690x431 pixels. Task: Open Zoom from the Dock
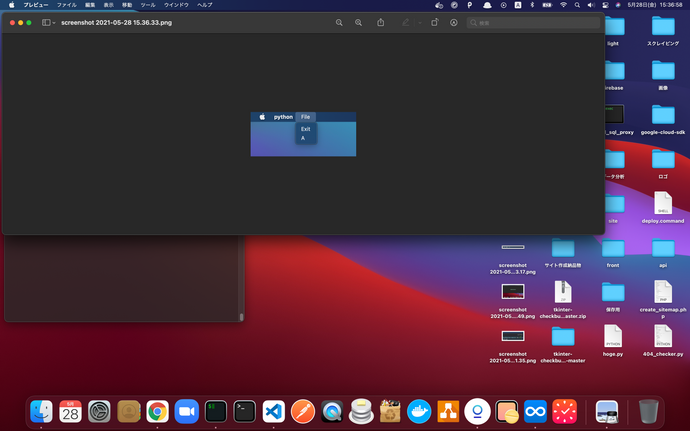pyautogui.click(x=187, y=412)
